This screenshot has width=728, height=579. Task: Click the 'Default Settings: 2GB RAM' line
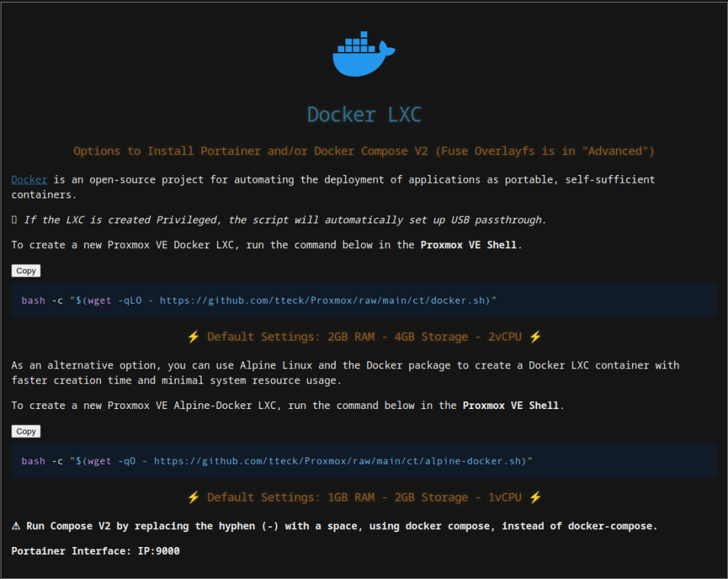point(364,336)
